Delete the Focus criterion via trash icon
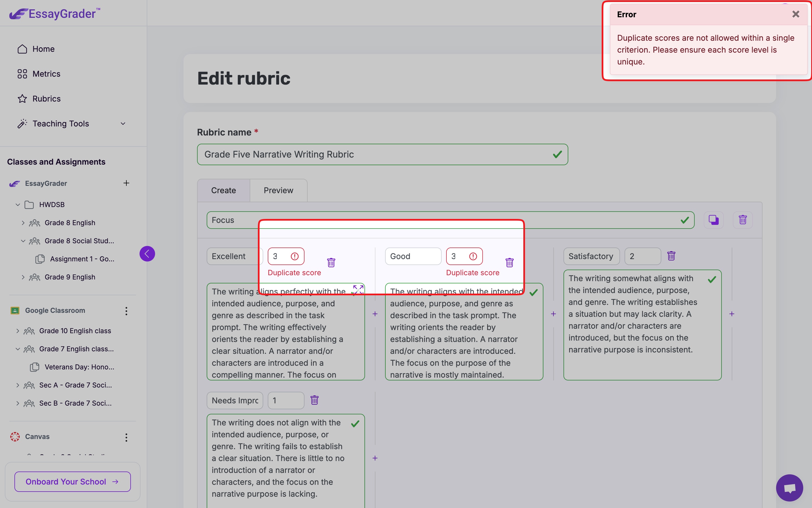Viewport: 812px width, 508px height. 742,220
